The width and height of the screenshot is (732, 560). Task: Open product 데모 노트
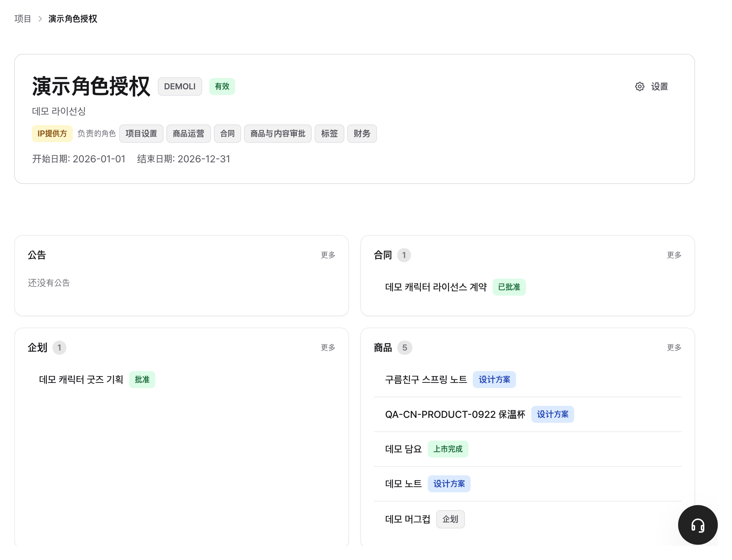click(403, 484)
